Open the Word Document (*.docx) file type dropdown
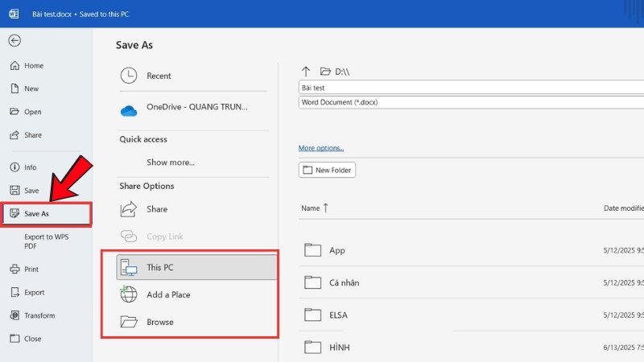The height and width of the screenshot is (362, 644). click(471, 102)
